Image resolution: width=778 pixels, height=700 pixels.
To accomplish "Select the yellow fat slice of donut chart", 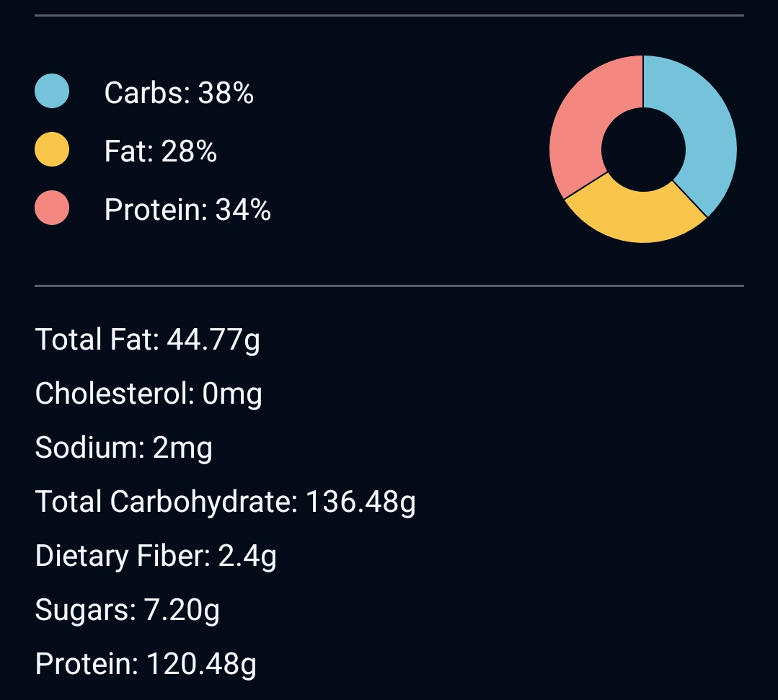I will tap(637, 216).
